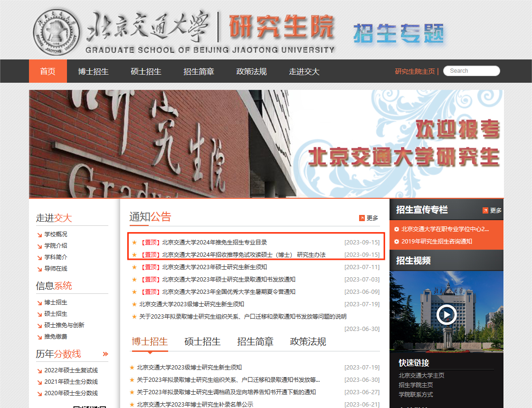Viewport: 532px width, 408px height.
Task: Open 2022年硕士生复试线
Action: coord(71,370)
